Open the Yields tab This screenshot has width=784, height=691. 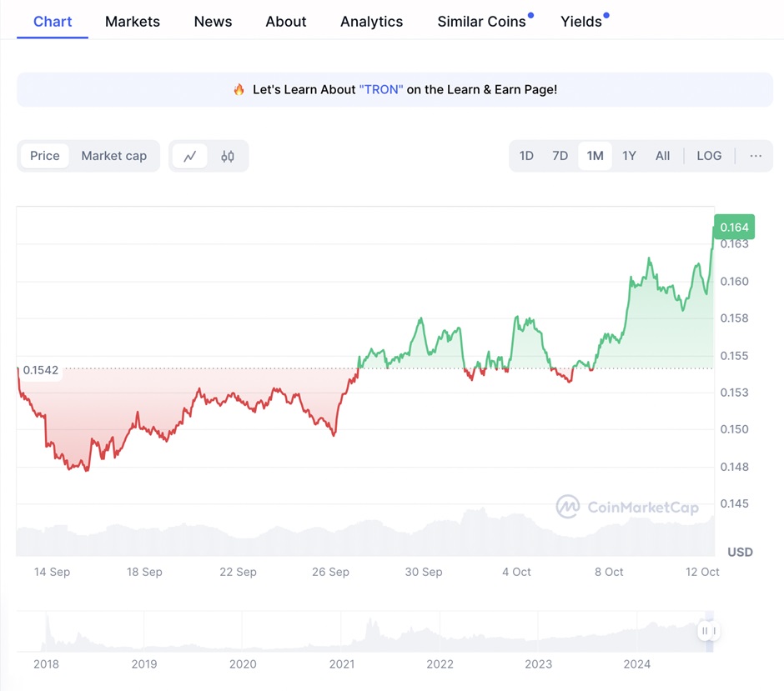coord(581,22)
